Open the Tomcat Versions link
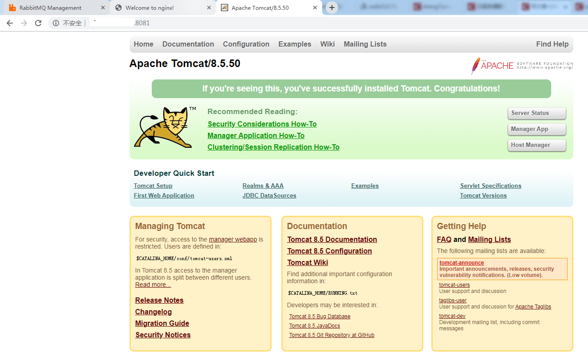The width and height of the screenshot is (588, 364). tap(483, 196)
